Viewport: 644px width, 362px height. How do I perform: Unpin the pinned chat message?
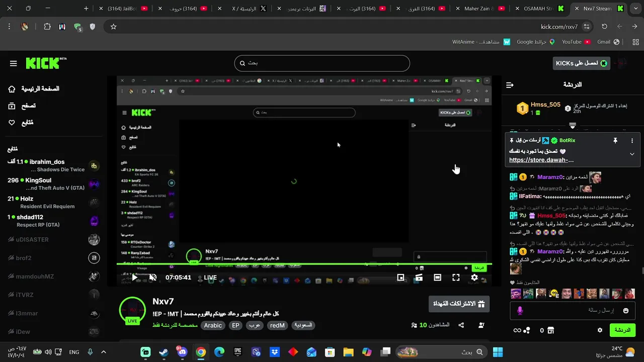point(615,141)
